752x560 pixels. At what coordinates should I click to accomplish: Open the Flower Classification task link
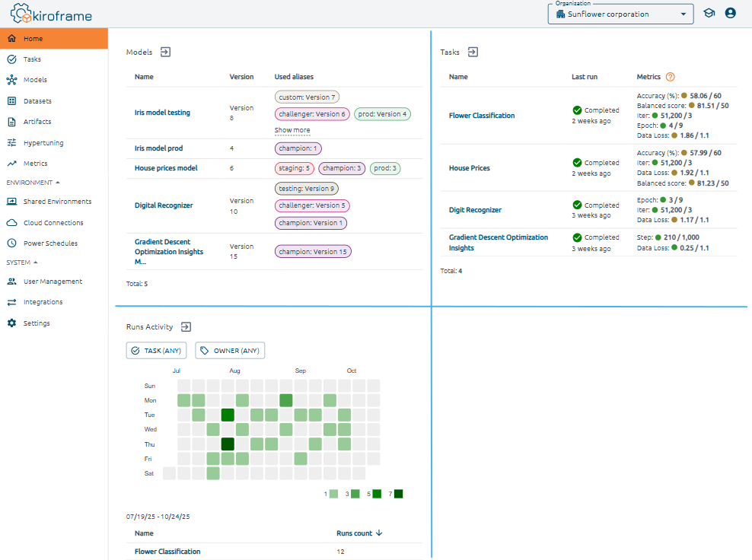481,116
